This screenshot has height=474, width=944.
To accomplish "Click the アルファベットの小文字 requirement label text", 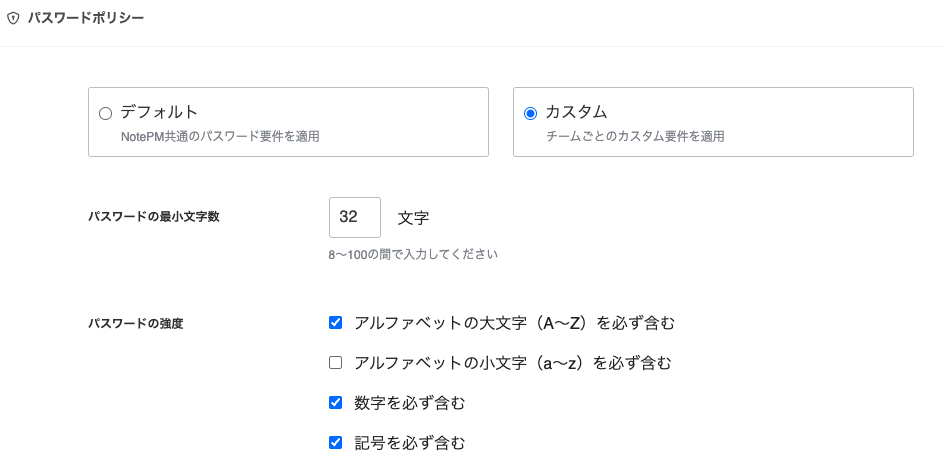I will pyautogui.click(x=512, y=363).
